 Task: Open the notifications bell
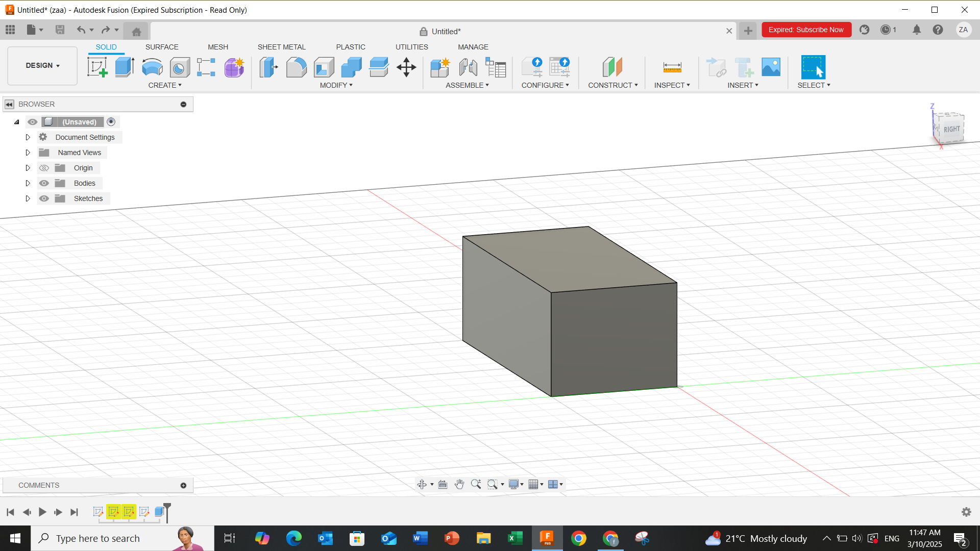click(917, 30)
